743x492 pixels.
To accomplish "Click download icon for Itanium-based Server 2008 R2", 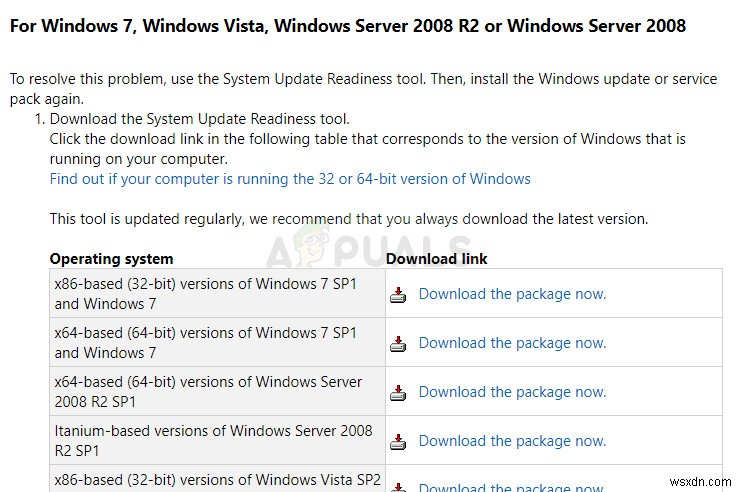I will 398,441.
